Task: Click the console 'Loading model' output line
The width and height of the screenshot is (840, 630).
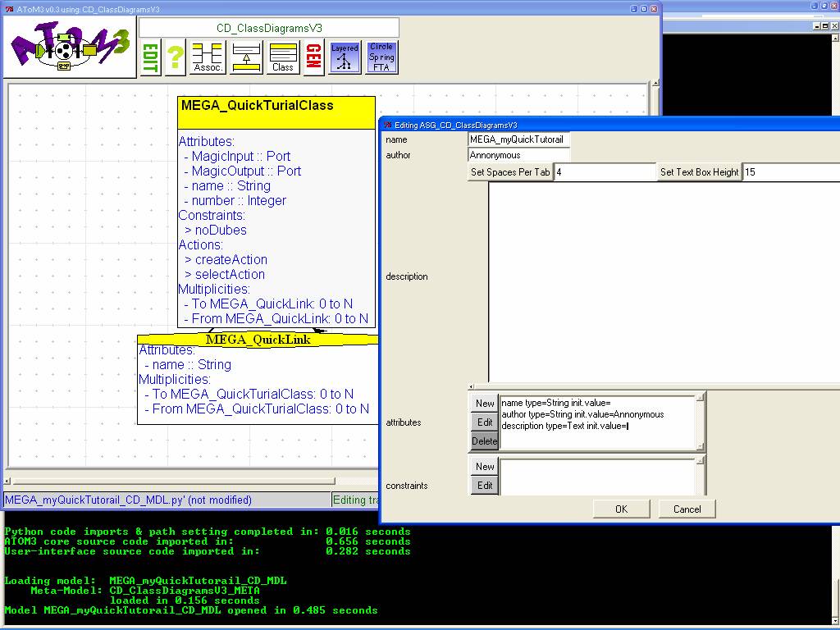Action: coord(145,581)
